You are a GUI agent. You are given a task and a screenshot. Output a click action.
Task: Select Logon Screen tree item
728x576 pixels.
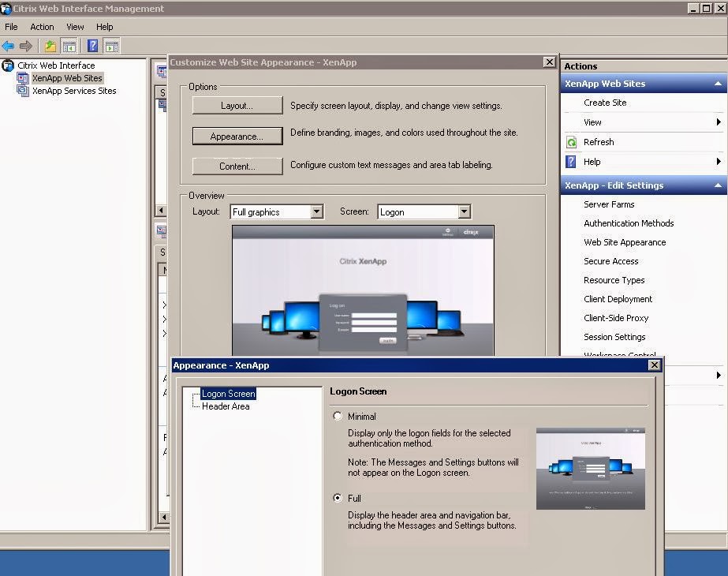click(228, 394)
